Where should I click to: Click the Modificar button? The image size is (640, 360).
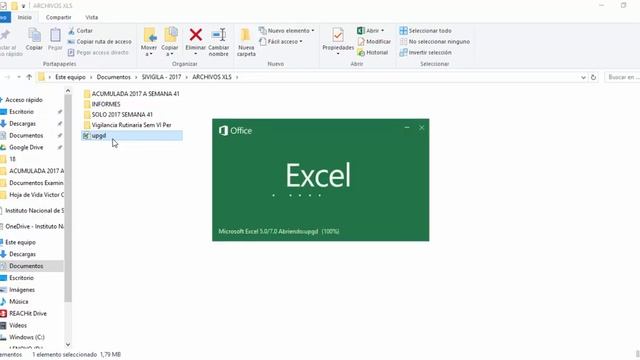click(x=374, y=42)
